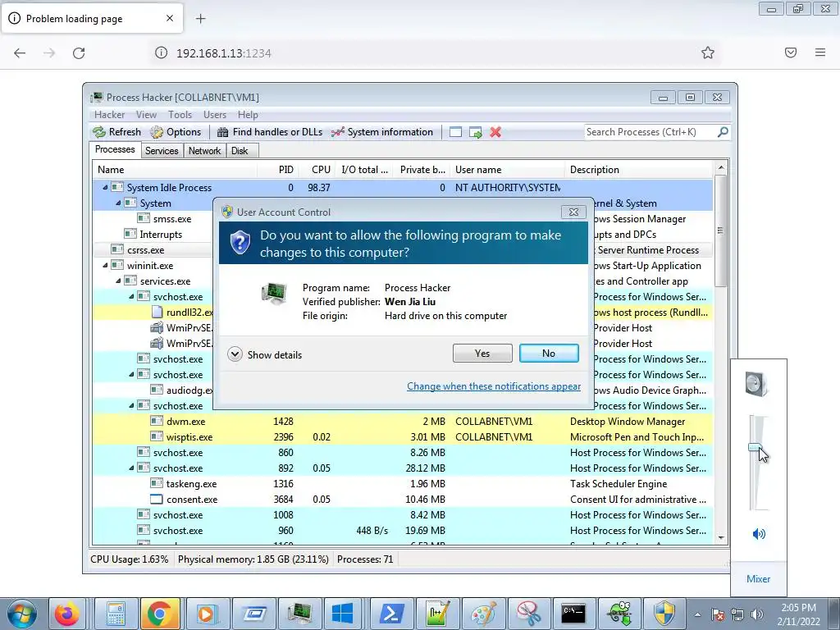Click the find window toolbar icon
This screenshot has width=840, height=630.
click(x=455, y=132)
